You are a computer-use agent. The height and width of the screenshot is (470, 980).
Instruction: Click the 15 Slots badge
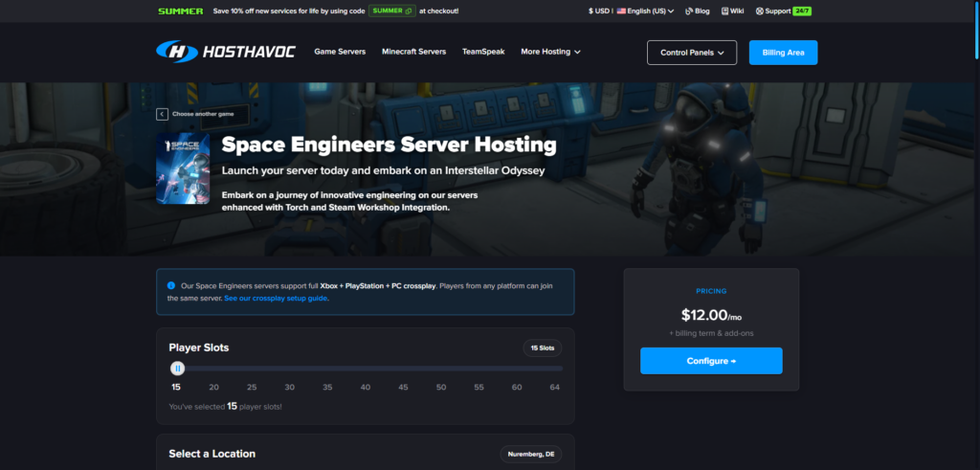543,348
